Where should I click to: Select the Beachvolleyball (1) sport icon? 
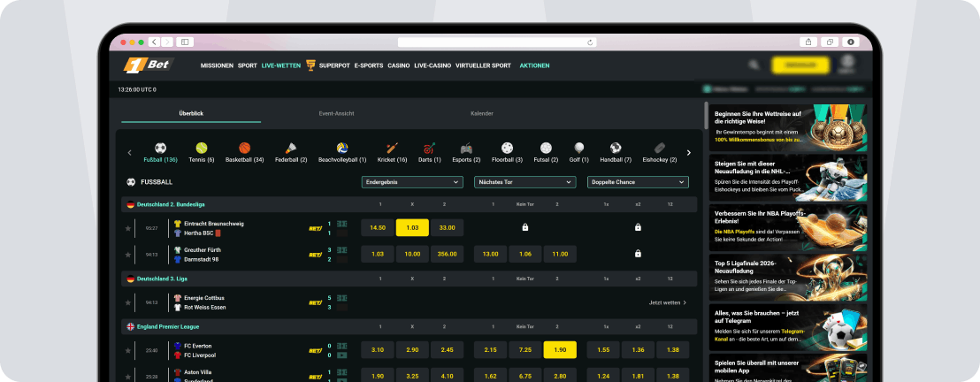tap(342, 149)
